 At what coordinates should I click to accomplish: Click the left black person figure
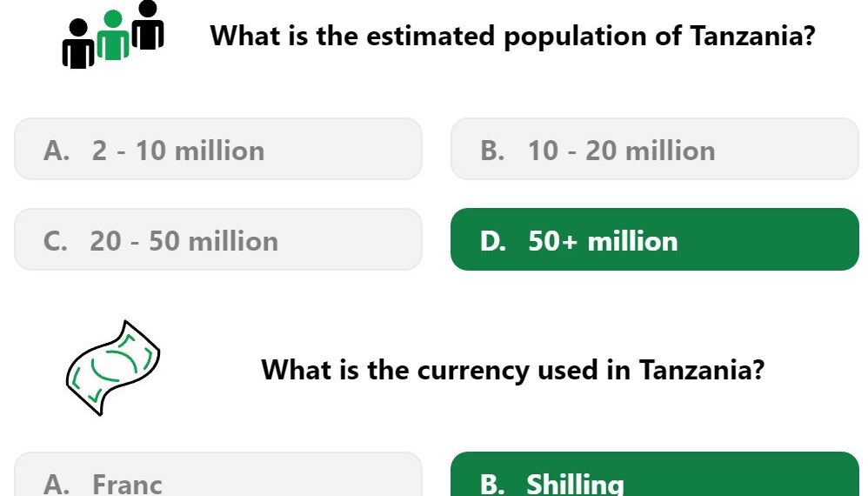[x=78, y=44]
